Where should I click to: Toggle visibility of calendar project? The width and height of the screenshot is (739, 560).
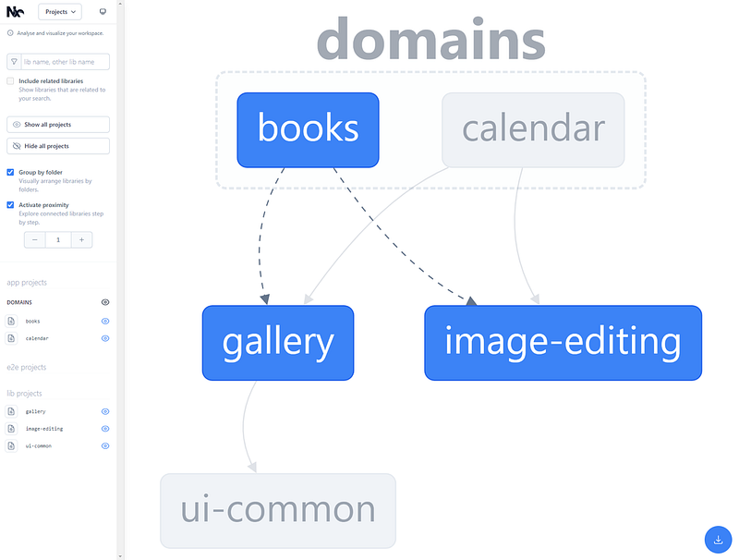point(105,338)
